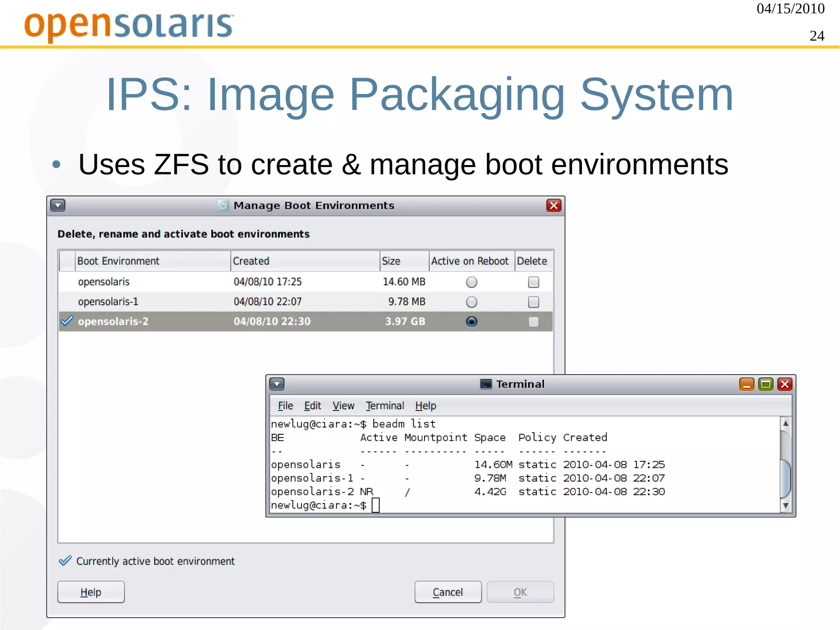Screen dimensions: 840x630
Task: Click the Terminal title bar icon
Action: [x=486, y=384]
